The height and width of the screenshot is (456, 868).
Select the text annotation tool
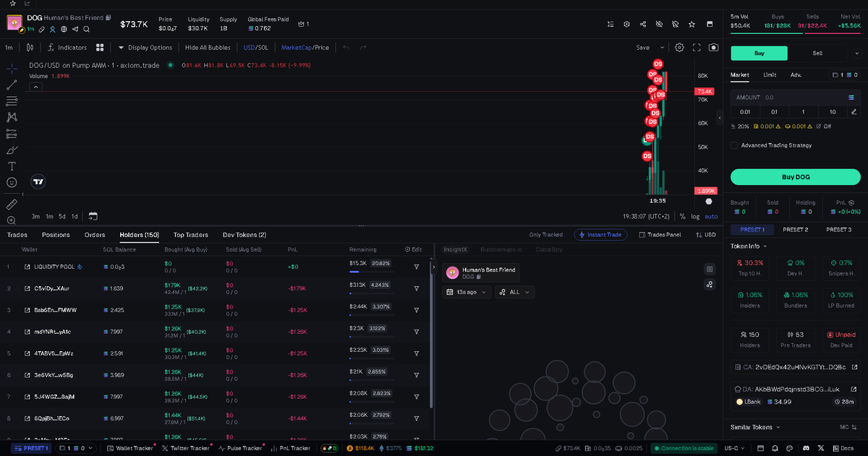(x=12, y=166)
